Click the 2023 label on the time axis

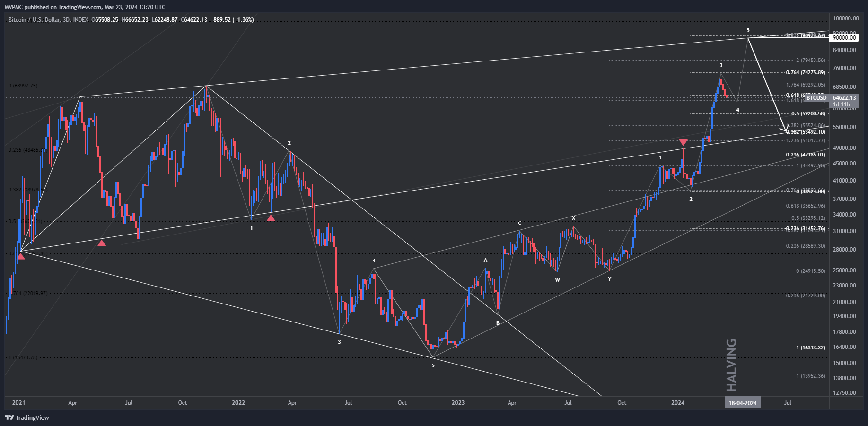(x=458, y=403)
